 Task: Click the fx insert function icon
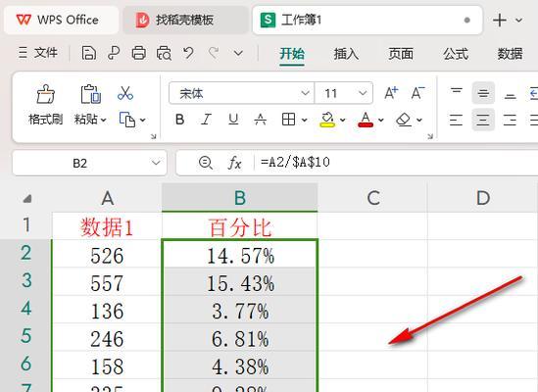tap(234, 163)
